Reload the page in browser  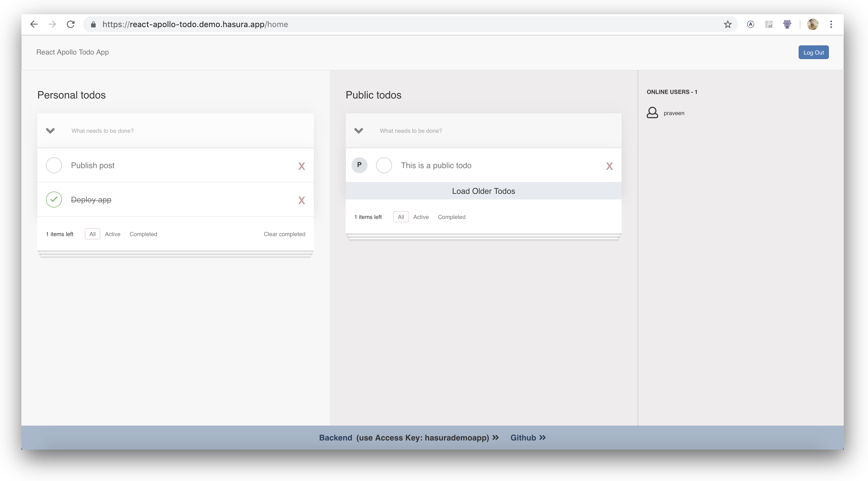[71, 24]
